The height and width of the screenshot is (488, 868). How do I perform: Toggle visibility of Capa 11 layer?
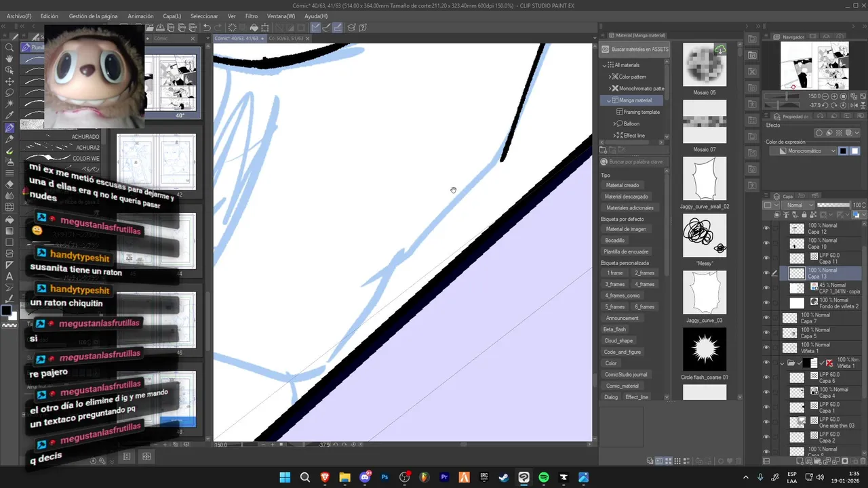coord(766,258)
